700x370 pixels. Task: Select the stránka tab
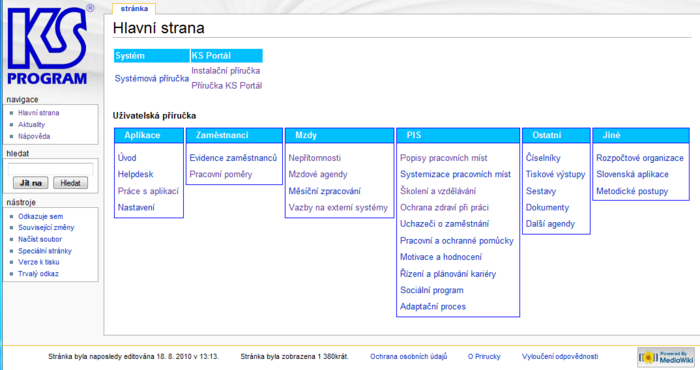[x=134, y=8]
